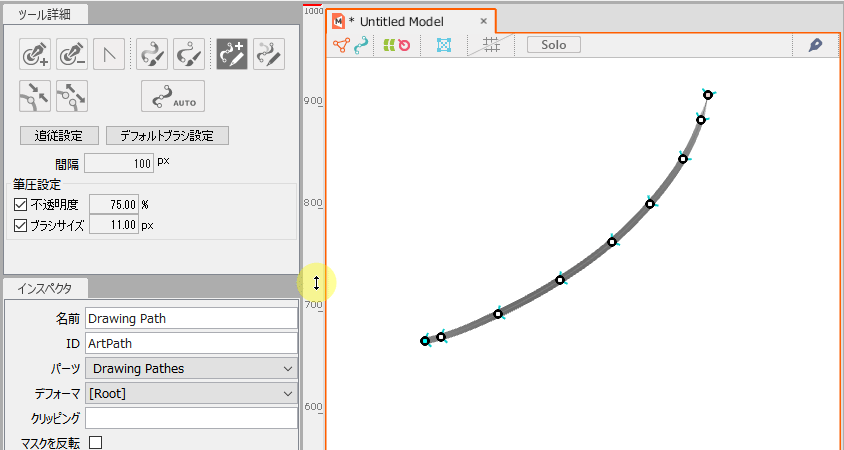
Task: Click the 名前 field containing Drawing Path
Action: point(191,319)
